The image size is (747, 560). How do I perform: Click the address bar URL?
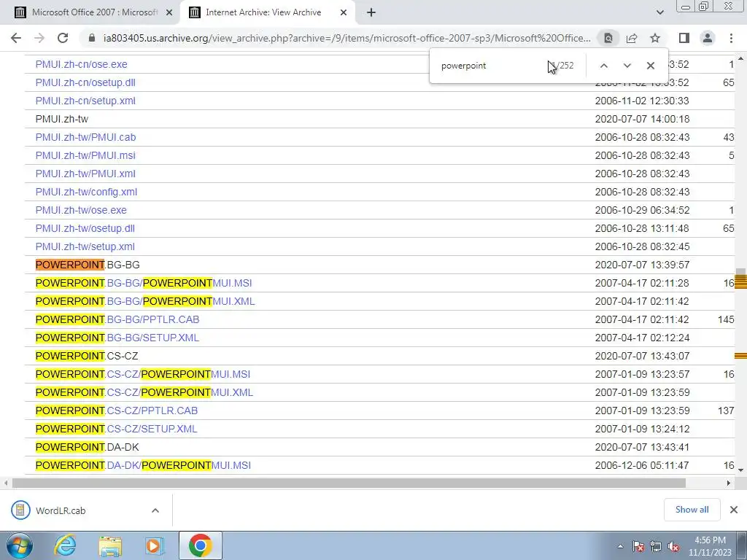click(x=347, y=38)
